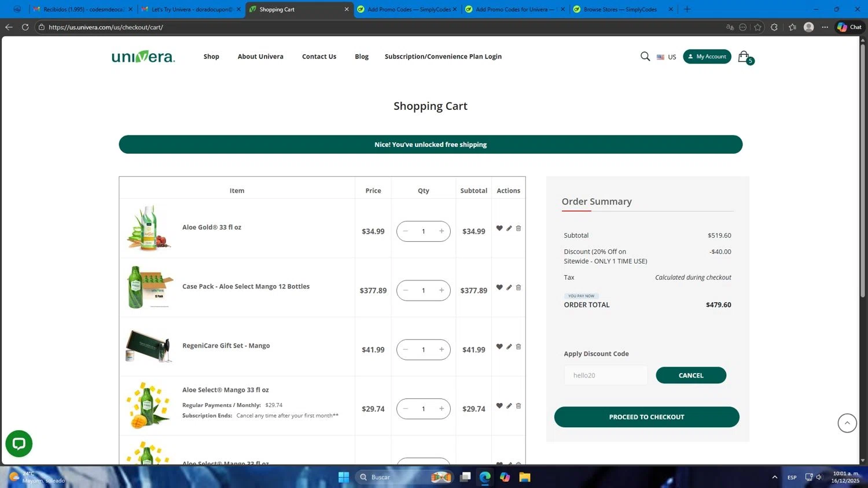Remove Case Pack Aloe Select Mango from cart
The height and width of the screenshot is (488, 868).
tap(518, 287)
